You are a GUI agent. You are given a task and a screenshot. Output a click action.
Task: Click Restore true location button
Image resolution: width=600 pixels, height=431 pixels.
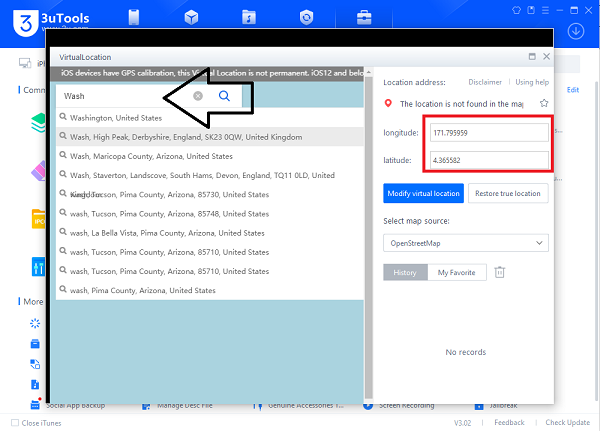pos(508,193)
